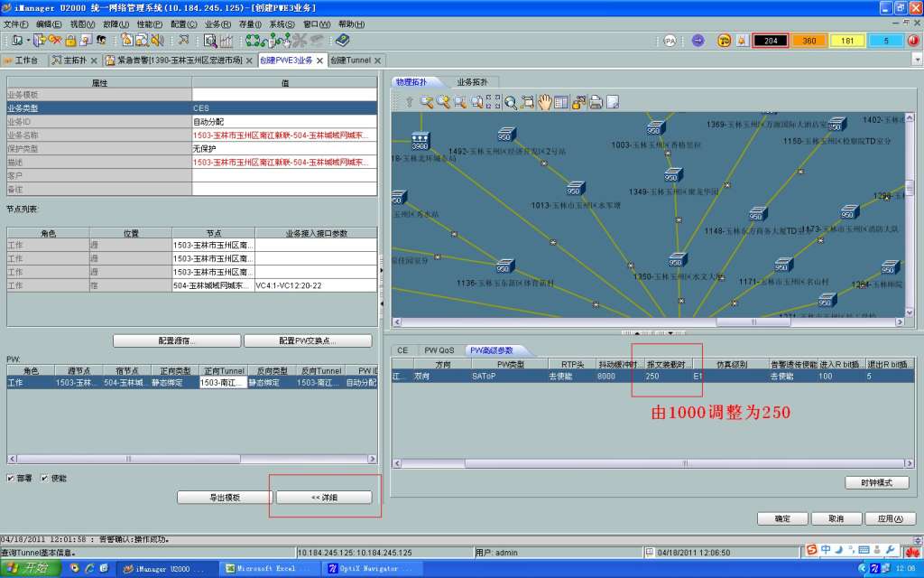The image size is (924, 578).
Task: Open the 正向Tunnel dropdown in PW table
Action: pos(222,383)
